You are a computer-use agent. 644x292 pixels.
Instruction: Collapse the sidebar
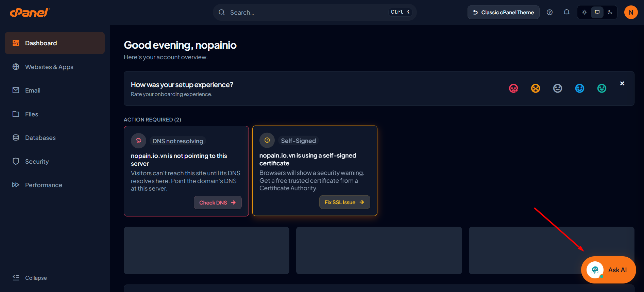[x=30, y=278]
